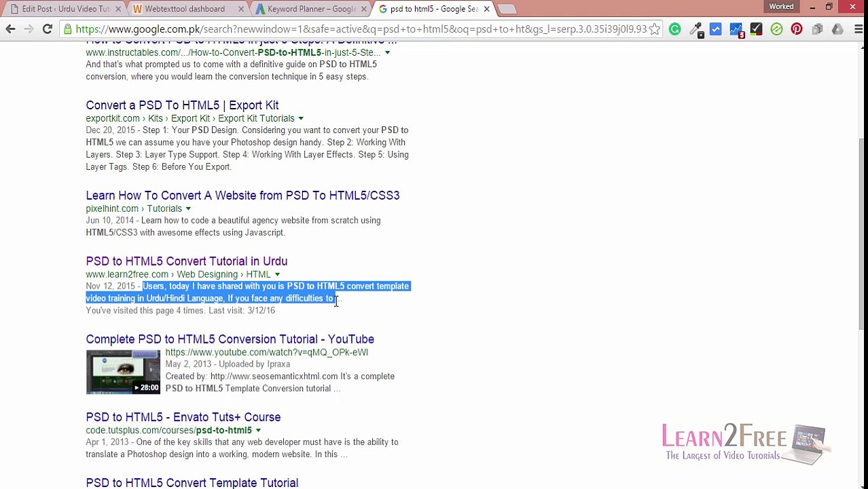The image size is (868, 489).
Task: Open the Grammarly extension icon
Action: pos(674,29)
